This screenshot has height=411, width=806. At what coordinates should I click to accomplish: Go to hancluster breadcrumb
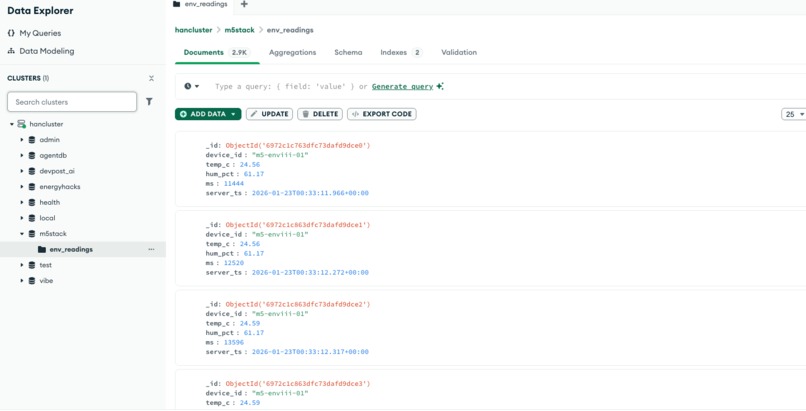coord(193,30)
